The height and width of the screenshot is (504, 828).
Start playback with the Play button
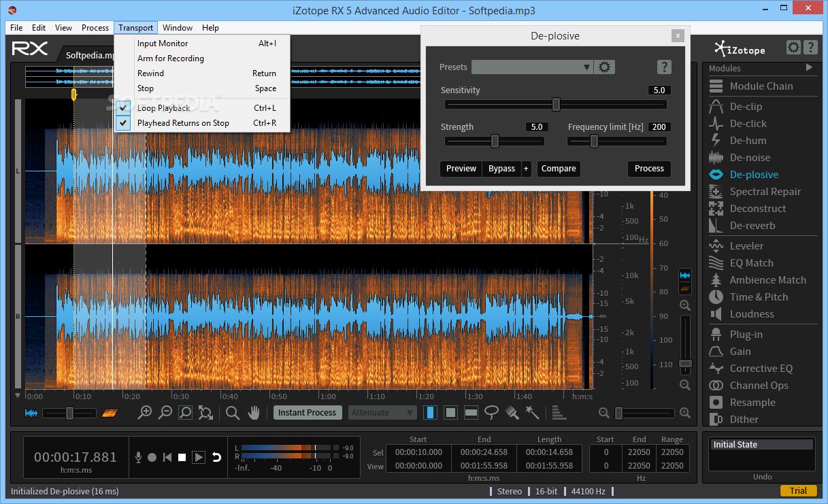(x=199, y=457)
